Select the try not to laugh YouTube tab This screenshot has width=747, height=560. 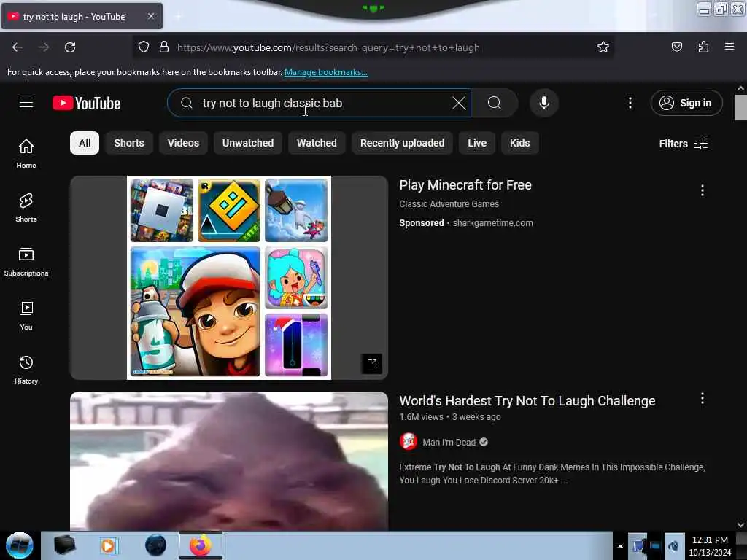click(x=82, y=16)
